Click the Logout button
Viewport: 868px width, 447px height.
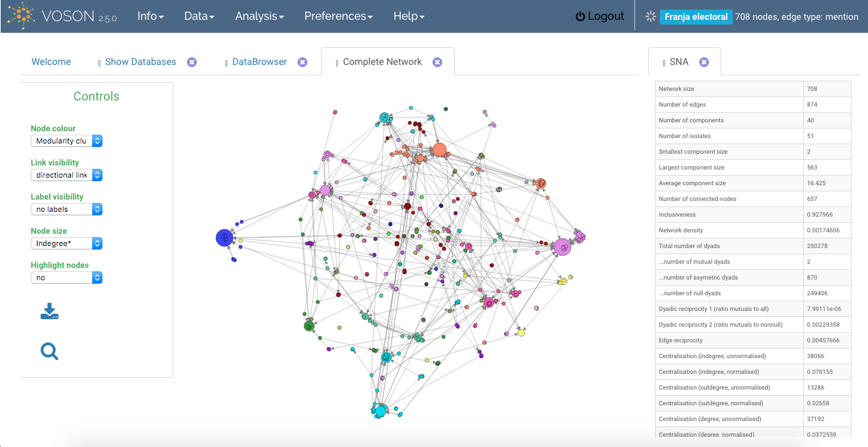(600, 16)
